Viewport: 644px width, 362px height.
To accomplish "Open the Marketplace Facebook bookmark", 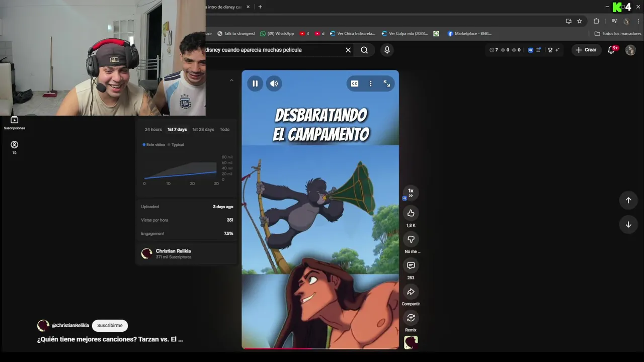I will 469,34.
